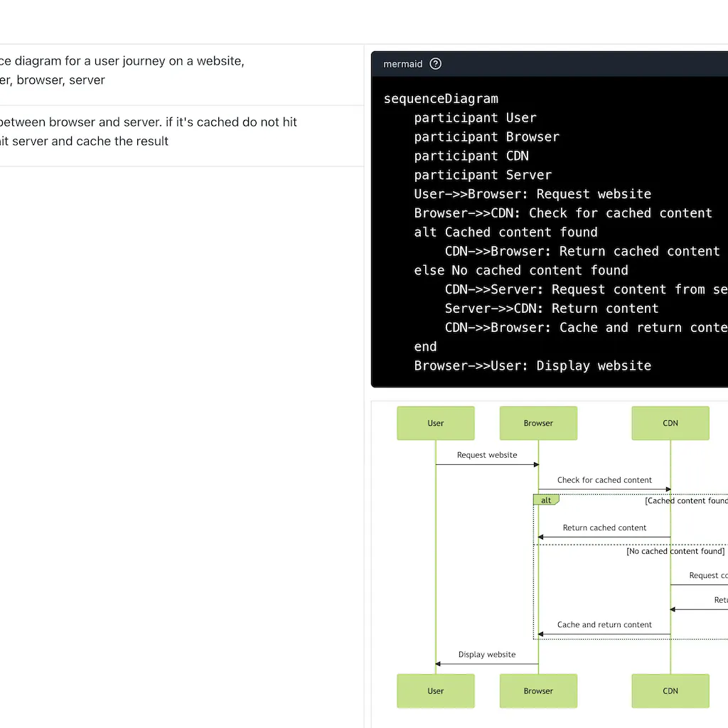Click the help question mark icon beside mermaid
Viewport: 728px width, 728px height.
pos(436,64)
